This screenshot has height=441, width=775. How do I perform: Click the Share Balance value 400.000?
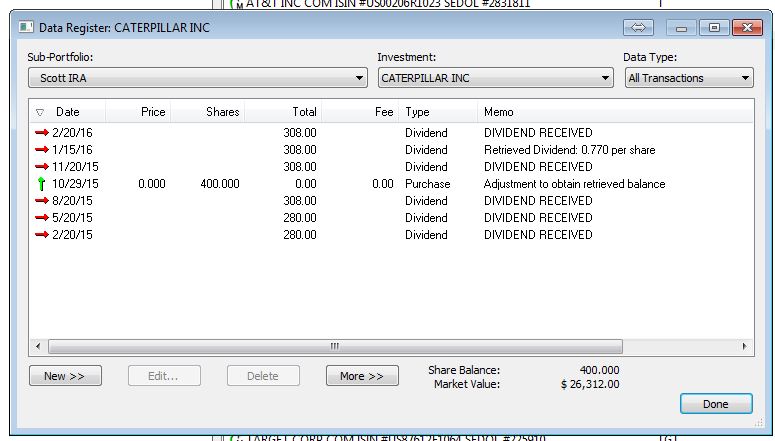(599, 370)
